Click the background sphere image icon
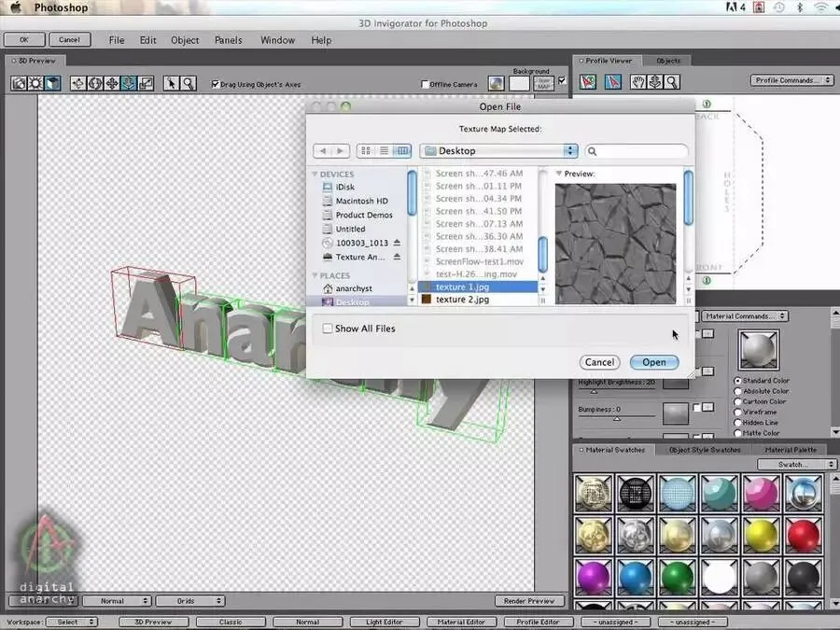 pos(497,84)
